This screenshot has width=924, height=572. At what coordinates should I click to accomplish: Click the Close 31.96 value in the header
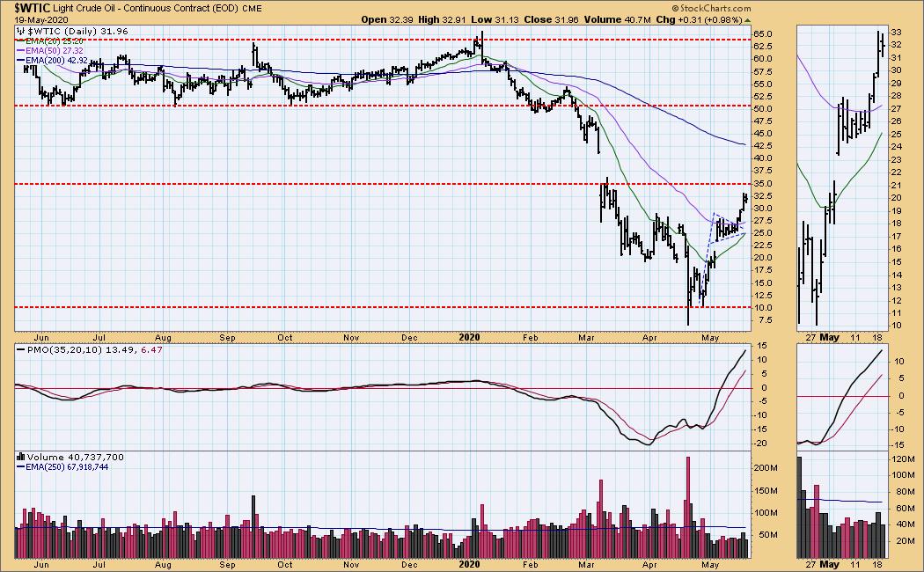[x=552, y=19]
